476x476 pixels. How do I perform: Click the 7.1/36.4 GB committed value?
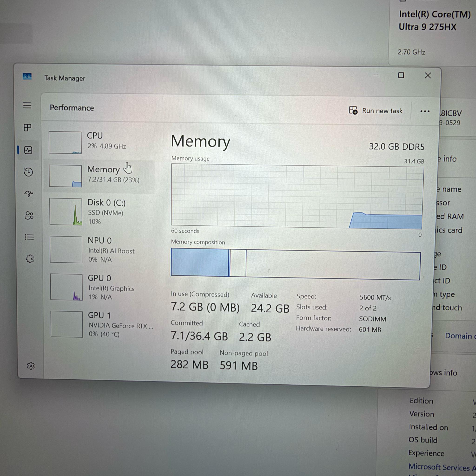(199, 336)
